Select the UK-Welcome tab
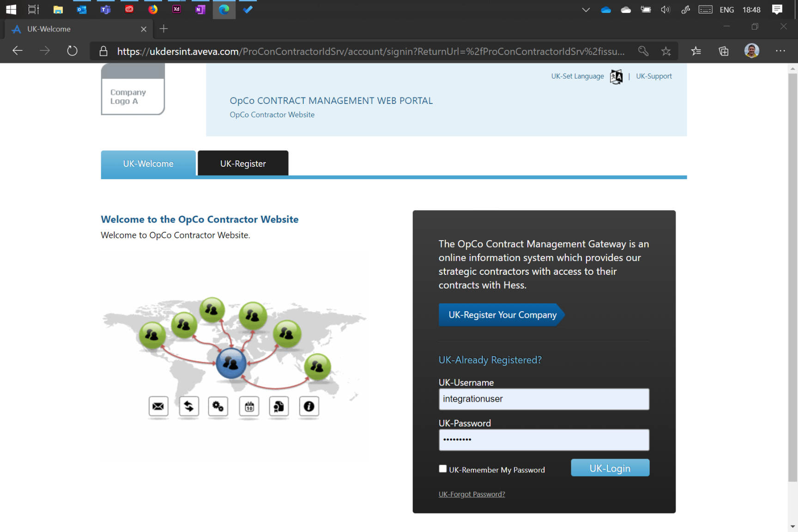Viewport: 798px width, 532px height. point(148,163)
